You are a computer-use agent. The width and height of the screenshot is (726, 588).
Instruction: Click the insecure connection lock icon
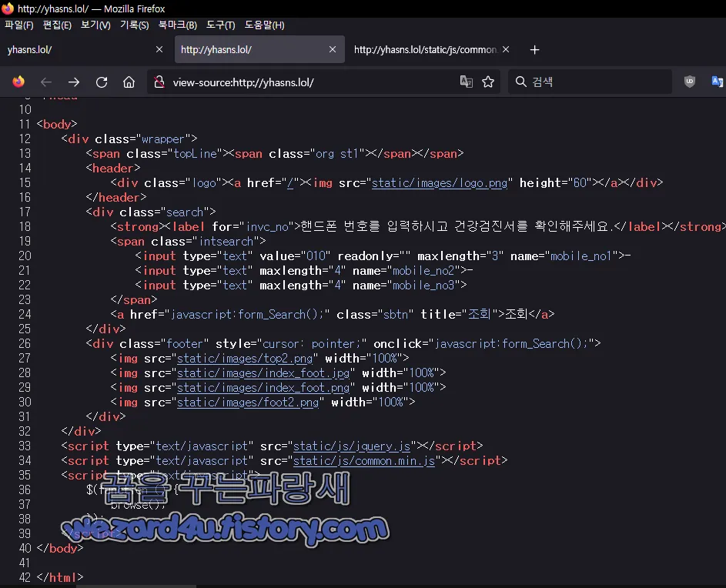click(x=159, y=82)
